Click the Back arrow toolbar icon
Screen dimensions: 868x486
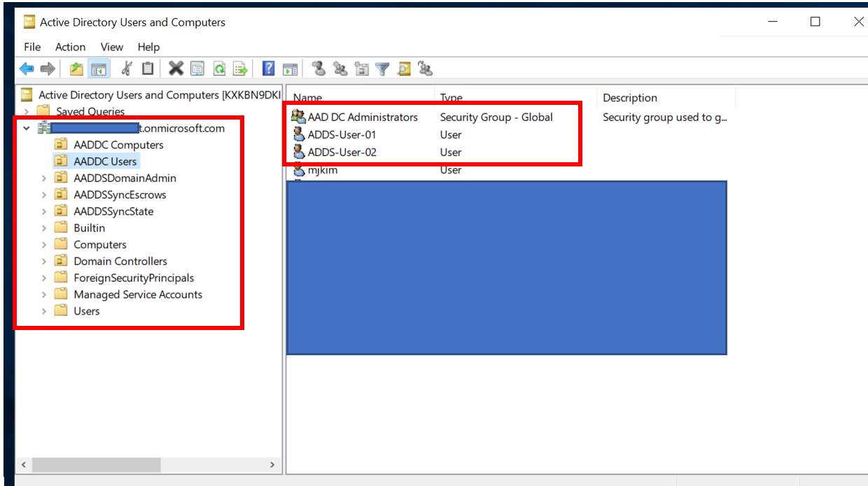click(x=27, y=69)
